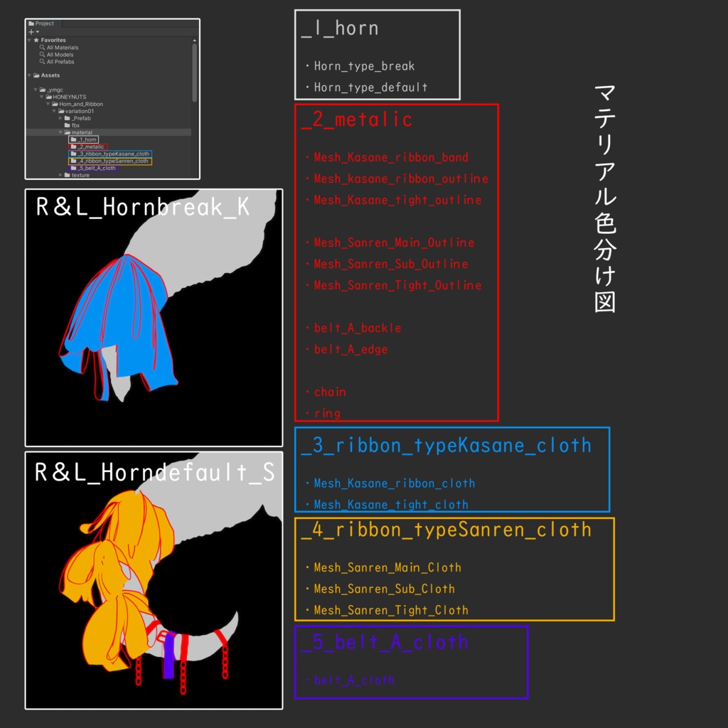This screenshot has height=728, width=728.
Task: Click the All Materials search icon
Action: 42,48
